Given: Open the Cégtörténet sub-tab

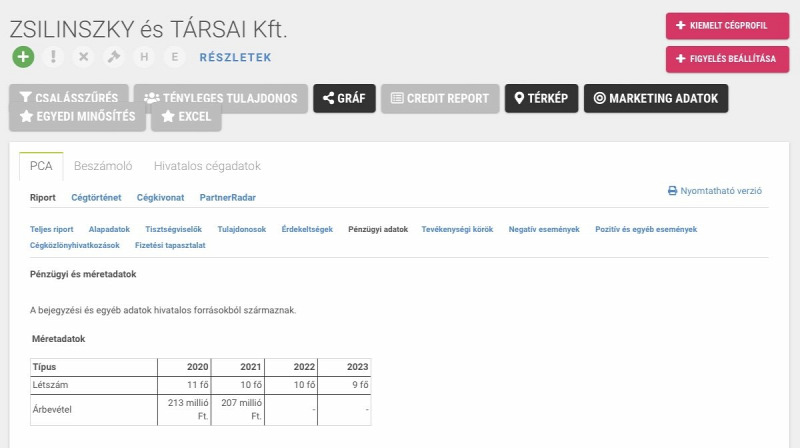Looking at the screenshot, I should [x=96, y=197].
